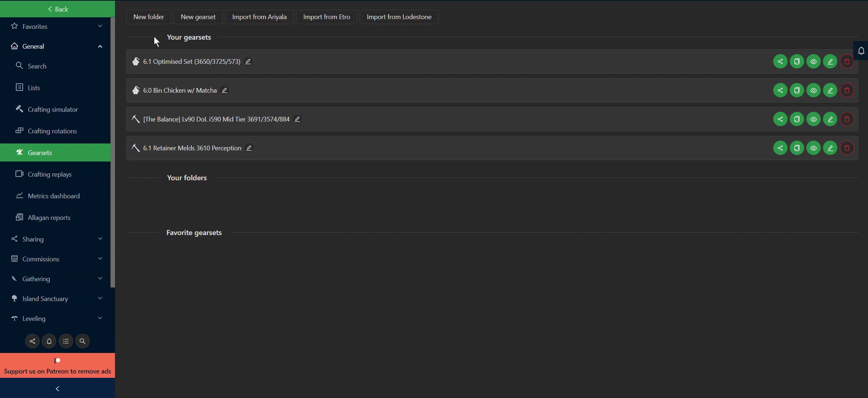This screenshot has height=398, width=868.
Task: Edit The Balance Lv90 DoL gearset
Action: click(x=830, y=119)
